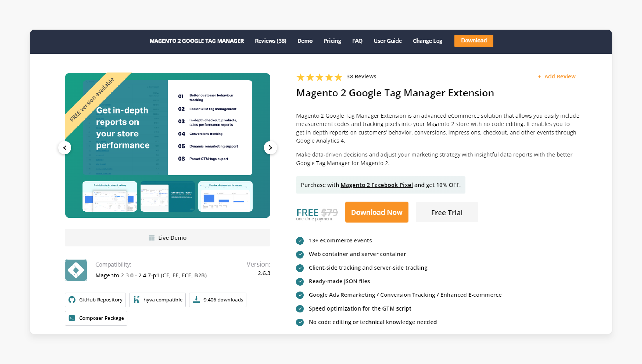
Task: Click checkmark beside Google Ads Remarketing
Action: [300, 295]
